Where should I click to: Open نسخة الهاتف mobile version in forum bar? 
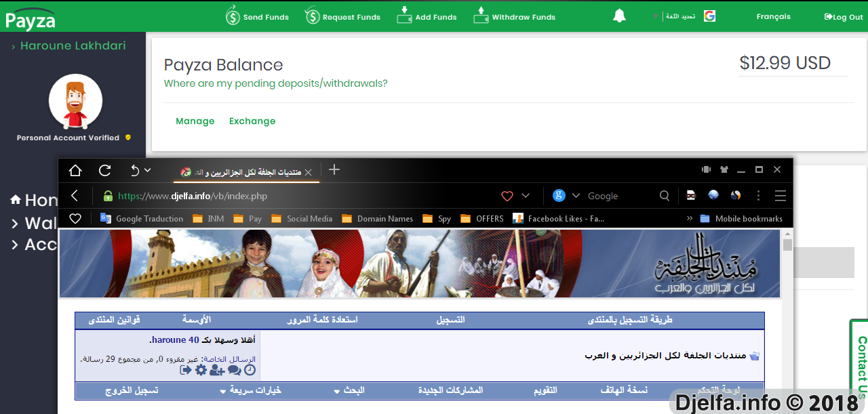624,390
